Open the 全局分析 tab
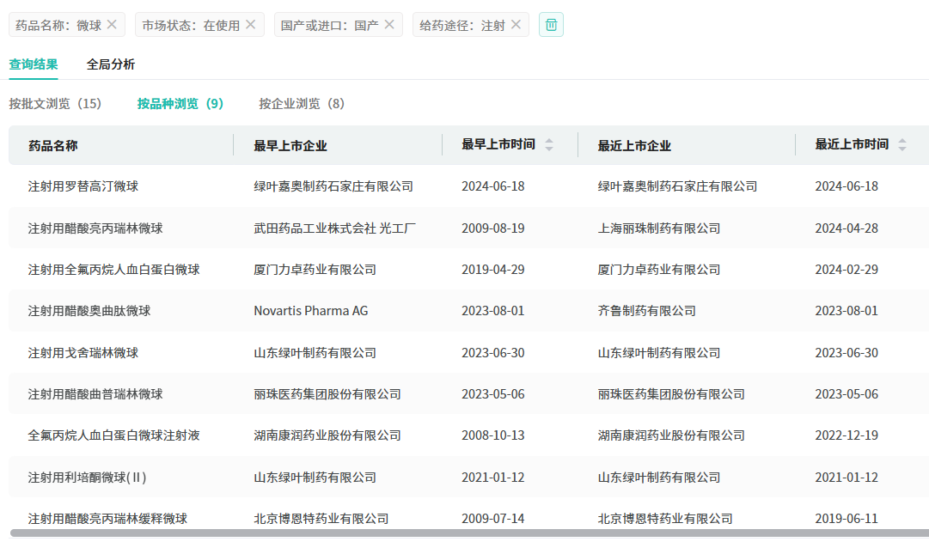The image size is (929, 560). [x=110, y=64]
